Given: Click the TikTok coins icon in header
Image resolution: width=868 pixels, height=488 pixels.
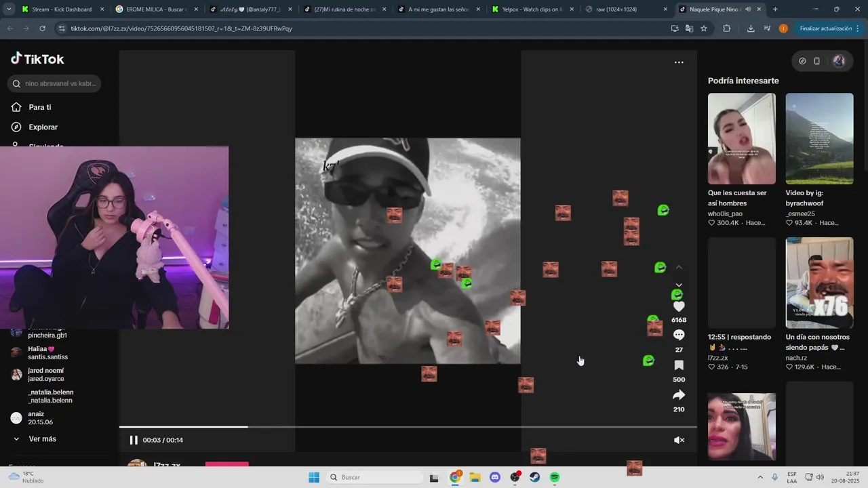Looking at the screenshot, I should [x=802, y=61].
